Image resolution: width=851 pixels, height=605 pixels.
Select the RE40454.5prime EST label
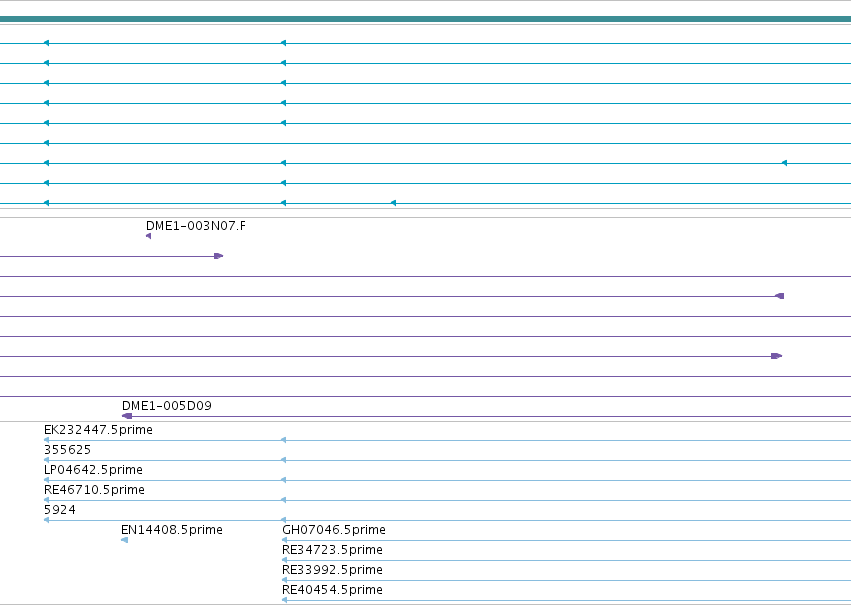[332, 590]
